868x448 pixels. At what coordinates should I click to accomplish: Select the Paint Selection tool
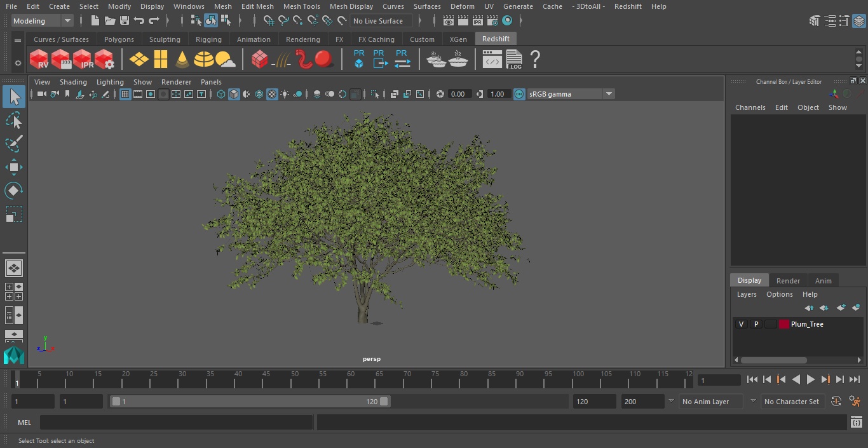(x=13, y=144)
